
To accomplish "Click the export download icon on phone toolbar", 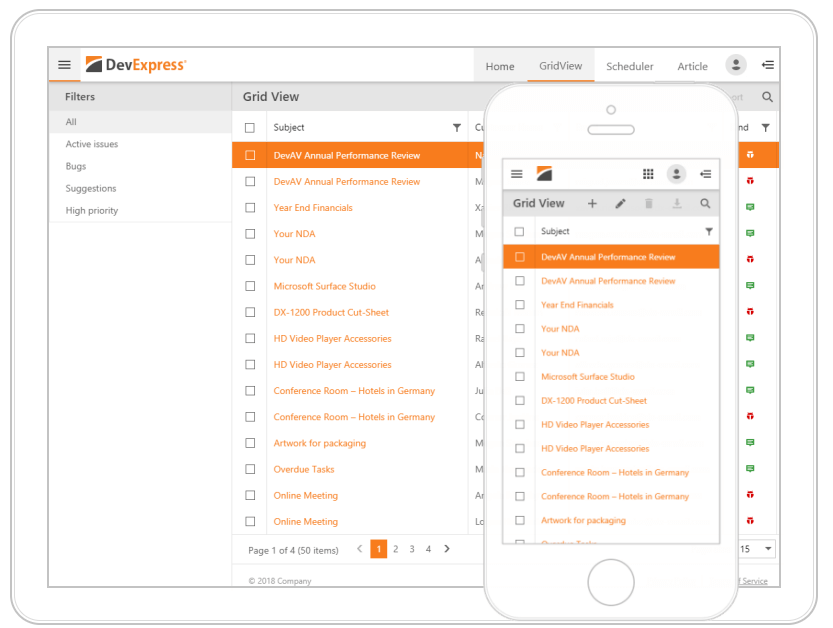I will click(x=677, y=203).
